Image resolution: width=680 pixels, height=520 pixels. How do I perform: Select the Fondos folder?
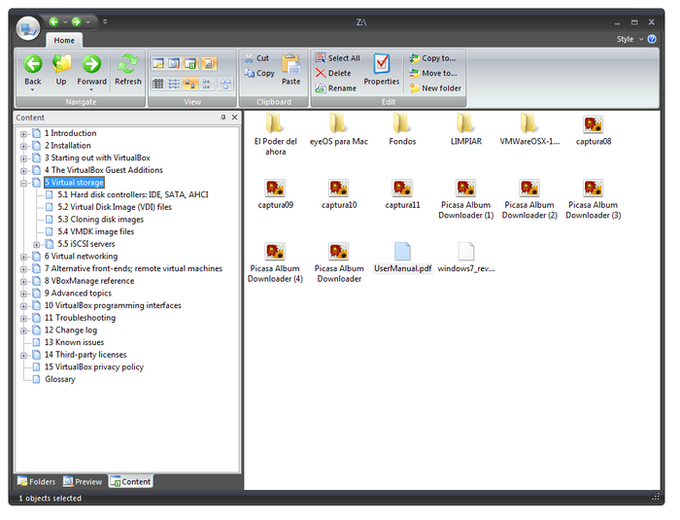[402, 129]
